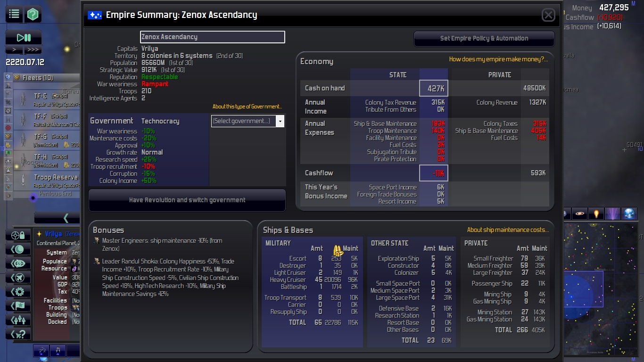Close the Empire Summary window
The image size is (644, 362).
(x=548, y=15)
